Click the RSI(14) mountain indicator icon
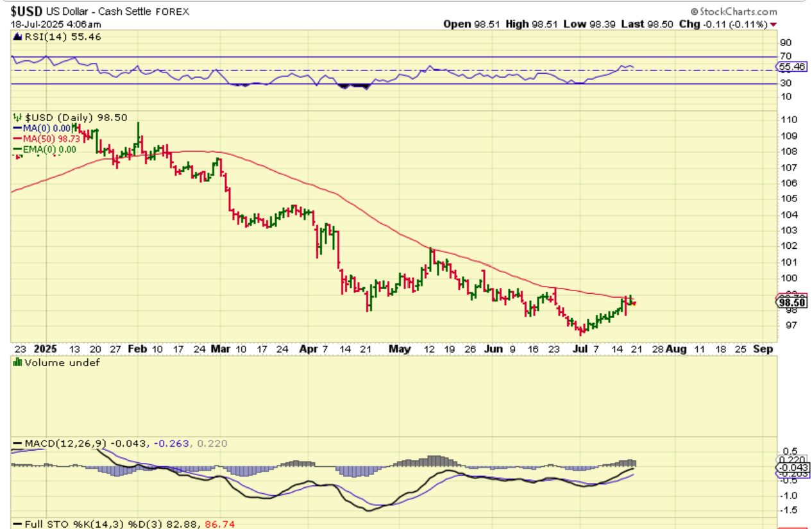Viewport: 812px width, 529px height. 16,37
